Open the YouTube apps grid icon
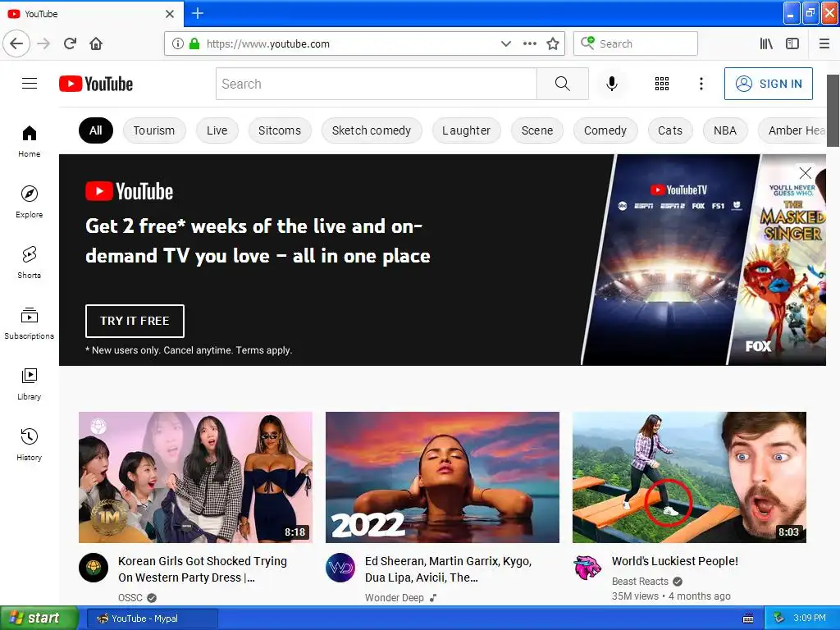Viewport: 840px width, 630px height. click(662, 84)
